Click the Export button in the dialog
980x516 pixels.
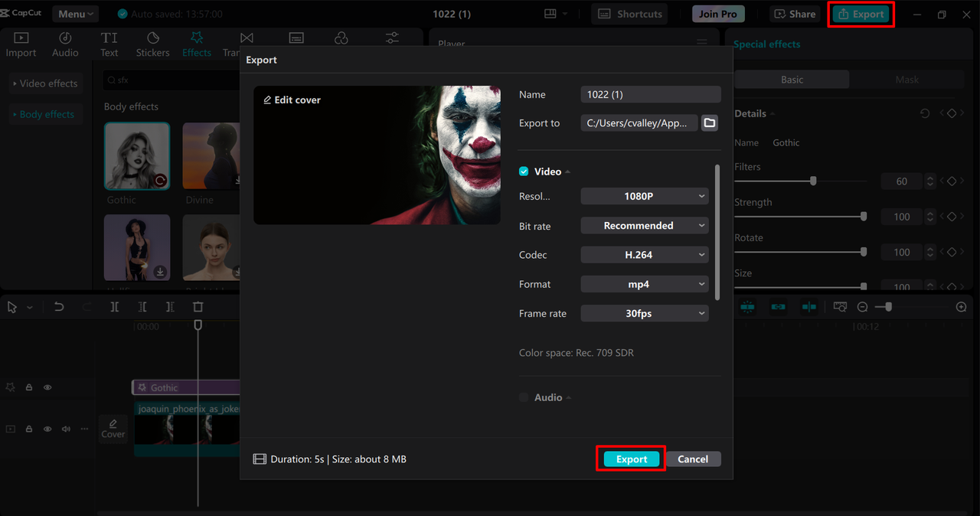(x=632, y=459)
